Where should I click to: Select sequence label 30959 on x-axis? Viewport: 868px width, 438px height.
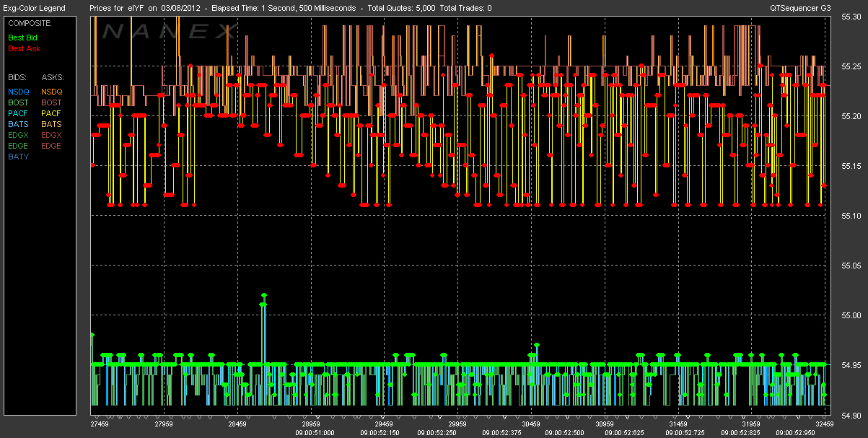[605, 424]
